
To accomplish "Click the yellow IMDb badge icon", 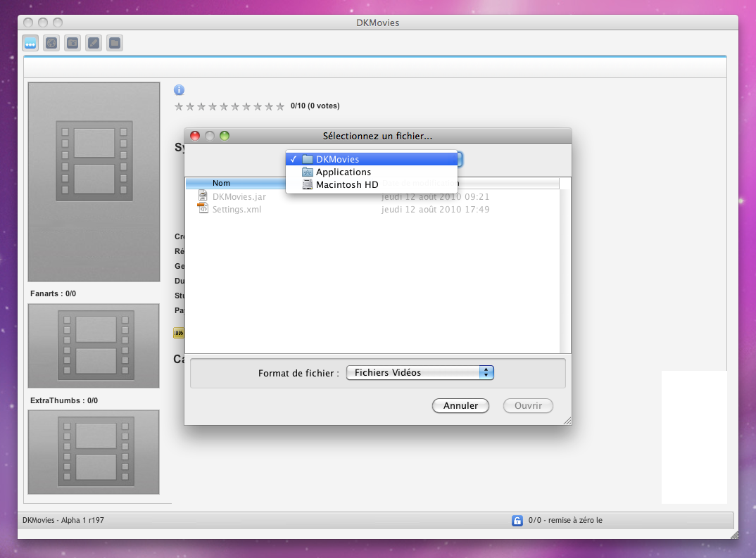I will tap(178, 333).
